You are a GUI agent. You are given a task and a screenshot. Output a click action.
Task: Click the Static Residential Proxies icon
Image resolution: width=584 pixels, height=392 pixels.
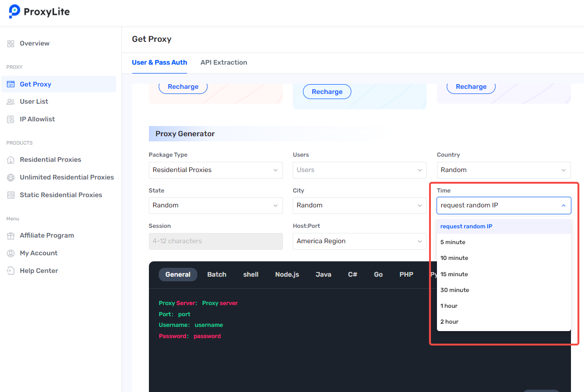pos(11,195)
